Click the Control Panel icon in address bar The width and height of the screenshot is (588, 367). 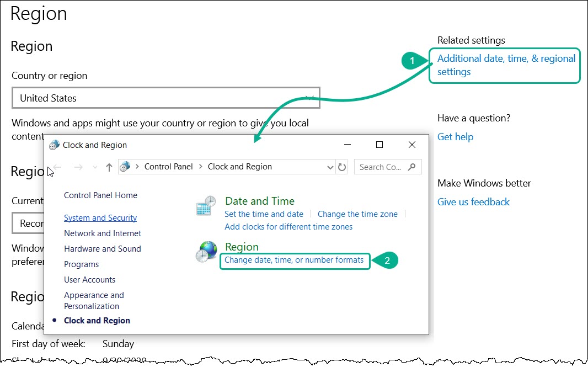(x=125, y=166)
